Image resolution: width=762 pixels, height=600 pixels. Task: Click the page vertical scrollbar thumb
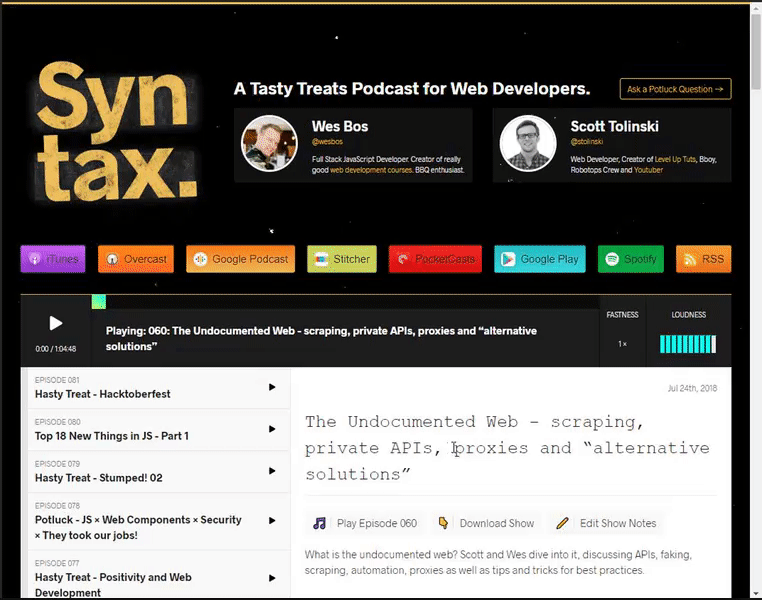click(756, 51)
